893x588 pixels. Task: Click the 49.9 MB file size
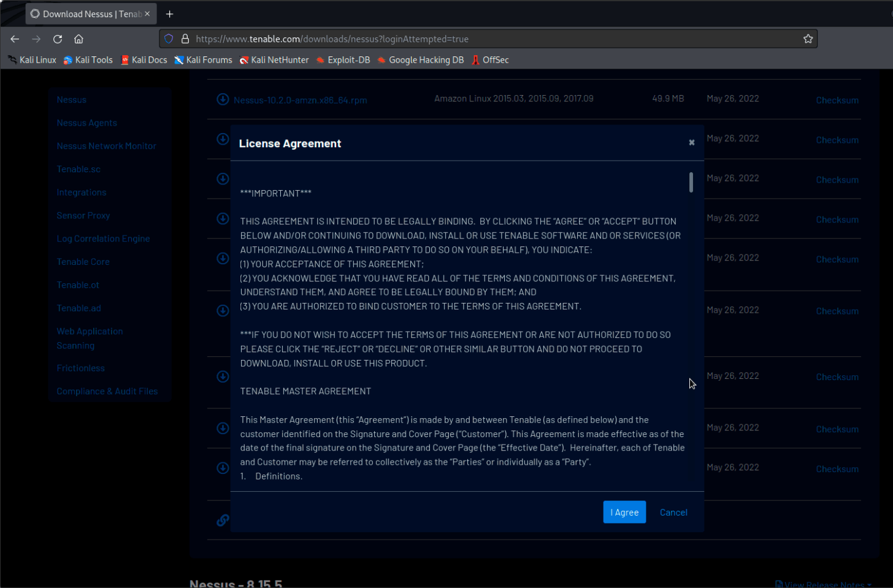[668, 98]
